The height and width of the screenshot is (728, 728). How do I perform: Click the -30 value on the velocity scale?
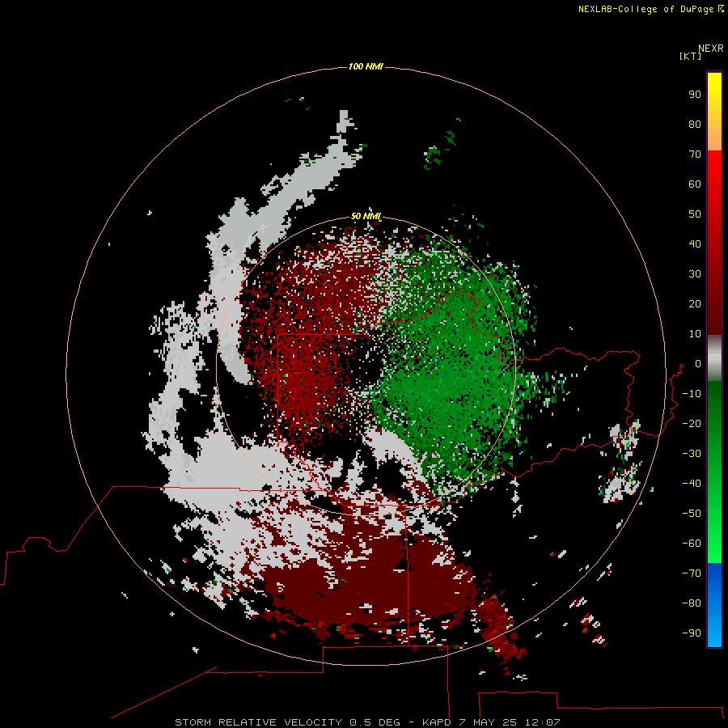tap(692, 454)
